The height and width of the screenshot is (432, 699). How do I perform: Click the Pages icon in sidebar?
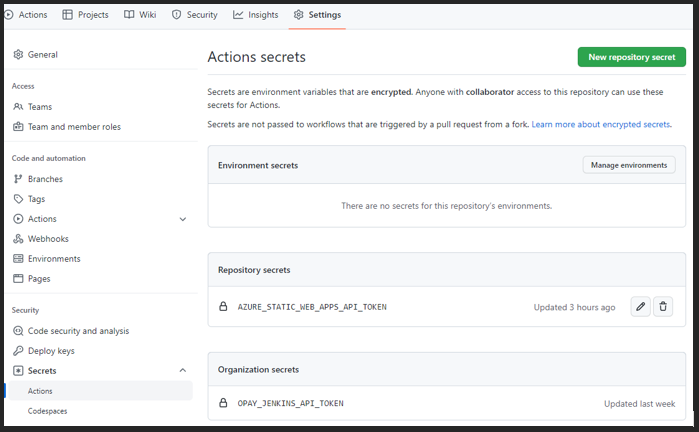(x=18, y=279)
